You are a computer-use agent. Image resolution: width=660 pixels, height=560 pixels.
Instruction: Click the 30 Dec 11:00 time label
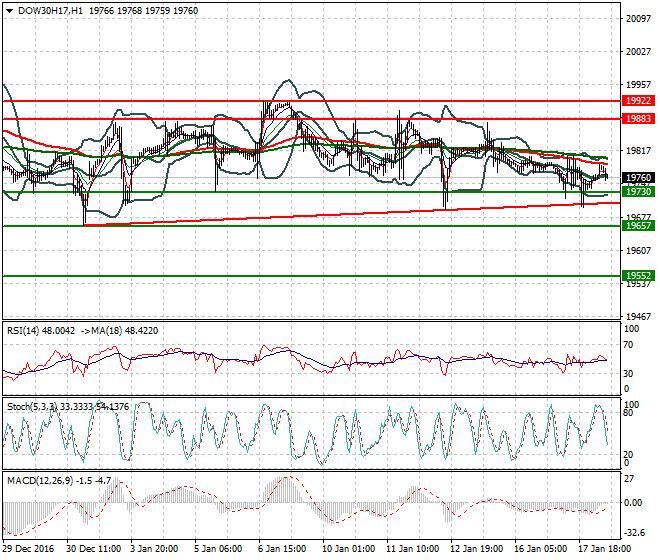[x=93, y=549]
